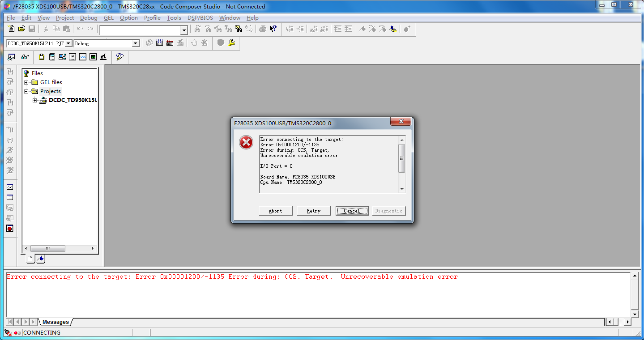Click inside the find text input field
Screen dimensions: 644x340
tap(140, 30)
